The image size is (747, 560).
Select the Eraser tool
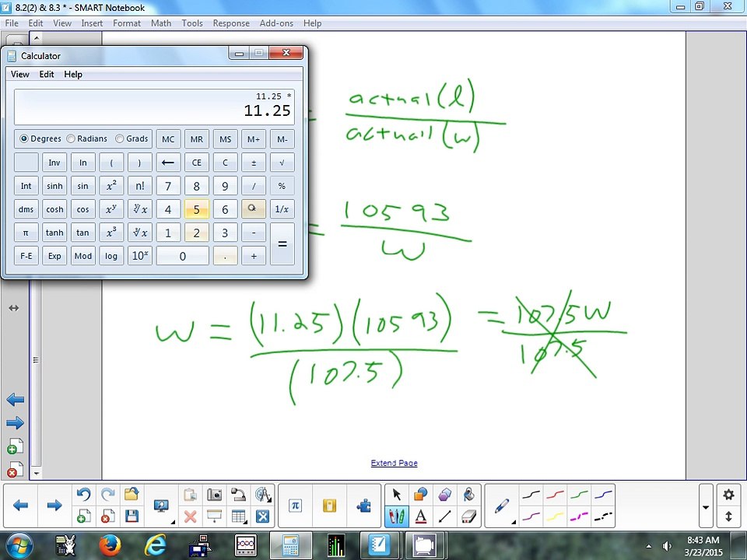pyautogui.click(x=468, y=516)
